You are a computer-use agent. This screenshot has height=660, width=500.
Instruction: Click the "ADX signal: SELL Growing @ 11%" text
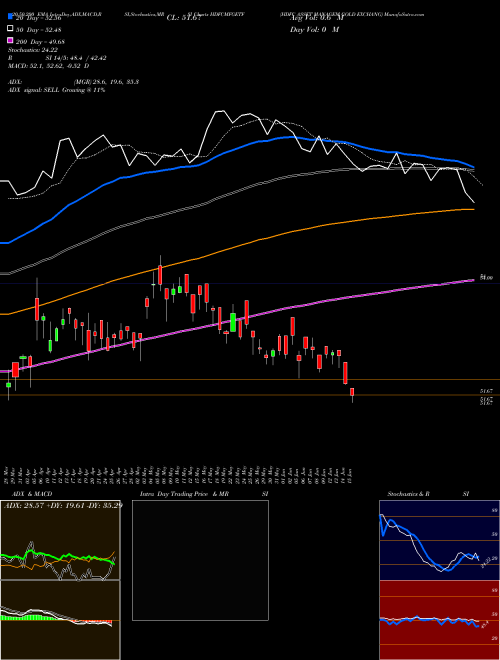[x=56, y=90]
